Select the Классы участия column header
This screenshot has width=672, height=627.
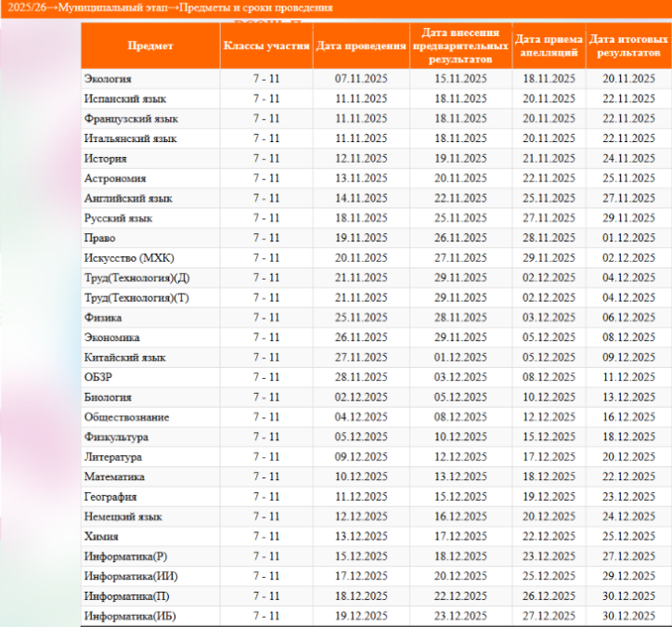click(x=265, y=46)
